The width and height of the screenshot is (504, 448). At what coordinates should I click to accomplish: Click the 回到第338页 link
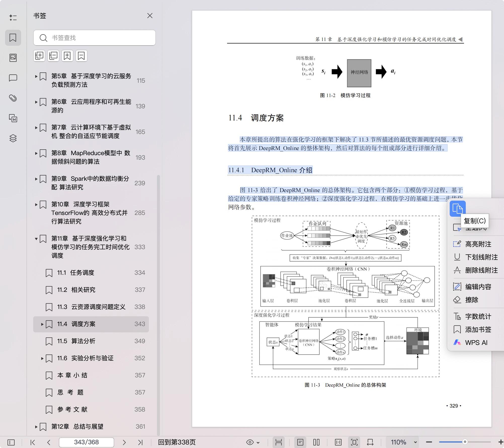(177, 442)
